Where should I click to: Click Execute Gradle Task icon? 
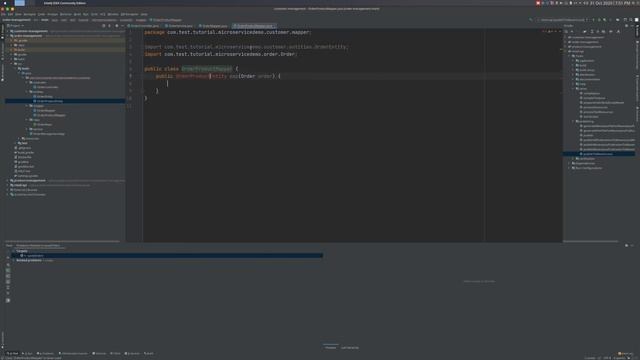585,31
